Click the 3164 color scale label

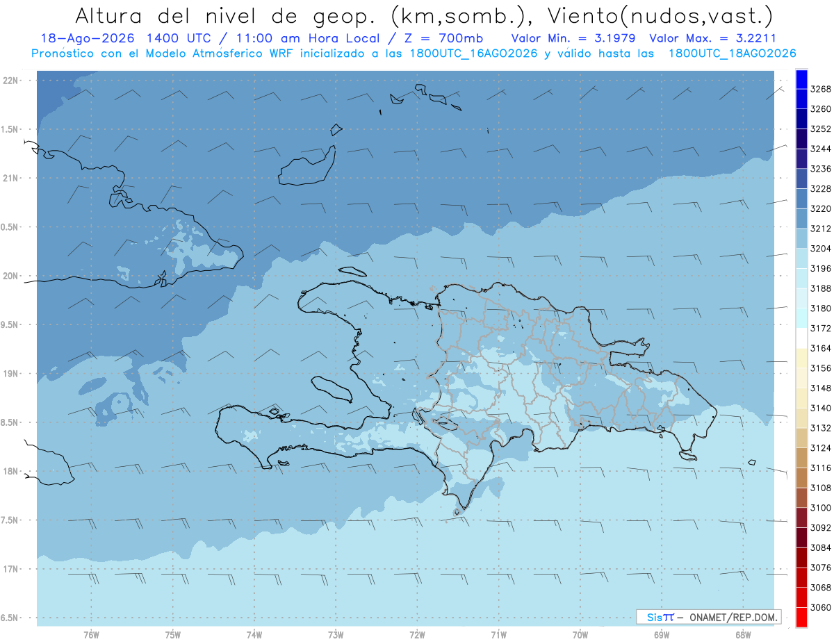point(821,348)
